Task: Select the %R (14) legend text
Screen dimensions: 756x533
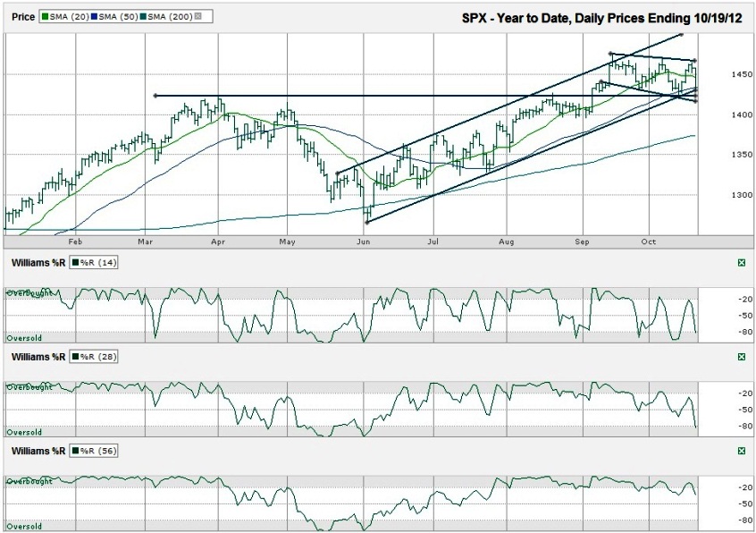Action: point(98,263)
